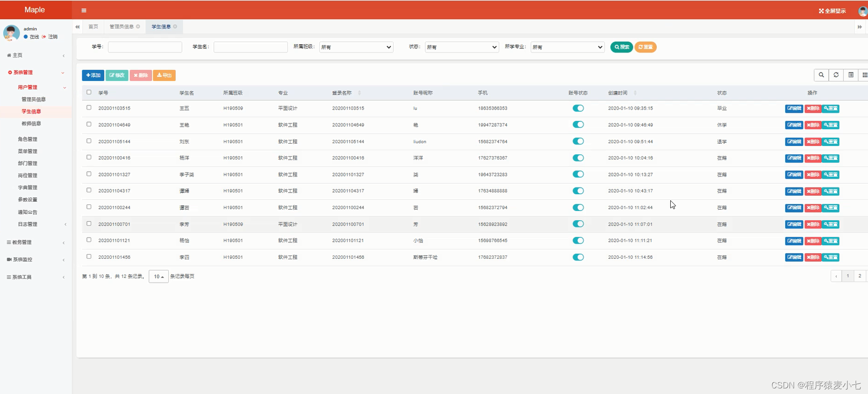
Task: Click 编辑 for student 杨洋
Action: pyautogui.click(x=794, y=158)
